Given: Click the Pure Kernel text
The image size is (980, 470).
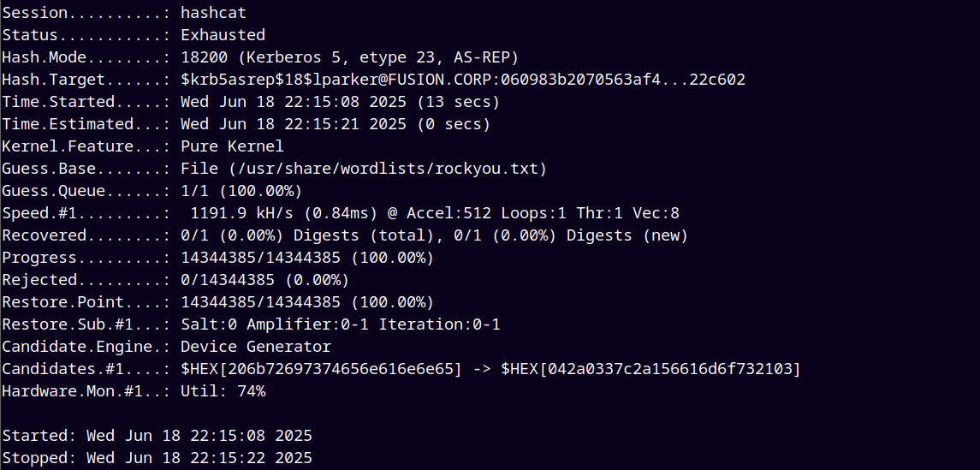Looking at the screenshot, I should click(232, 146).
